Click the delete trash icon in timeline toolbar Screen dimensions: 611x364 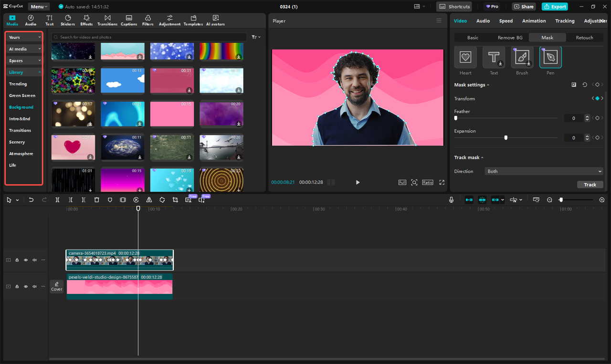coord(96,200)
